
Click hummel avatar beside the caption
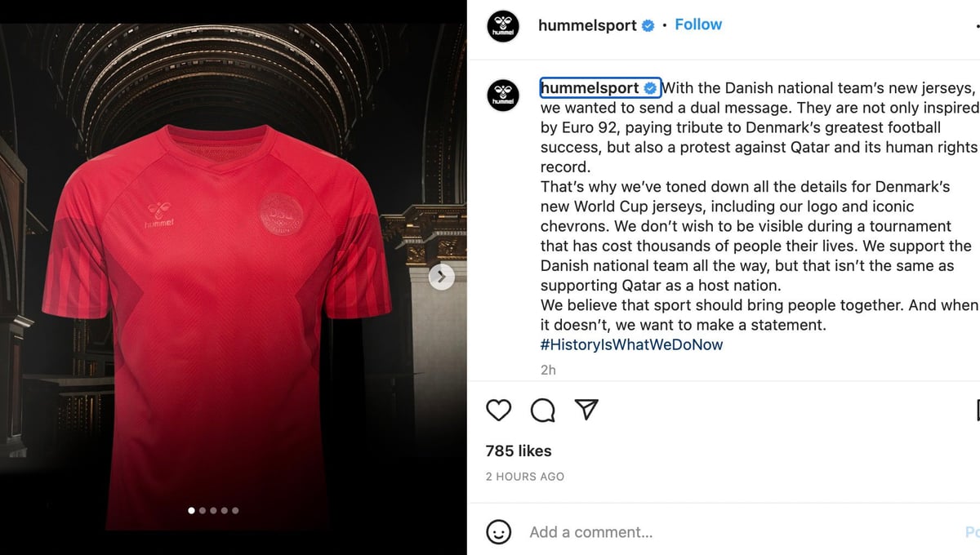[x=503, y=95]
